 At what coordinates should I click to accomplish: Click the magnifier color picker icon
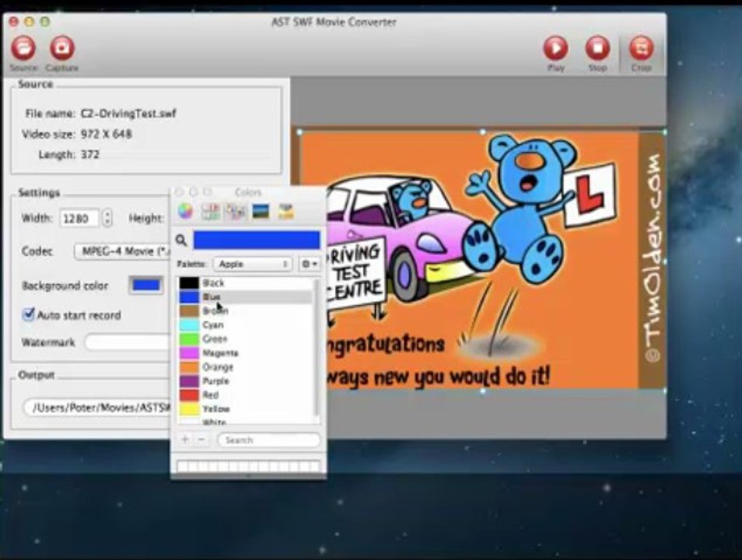181,240
